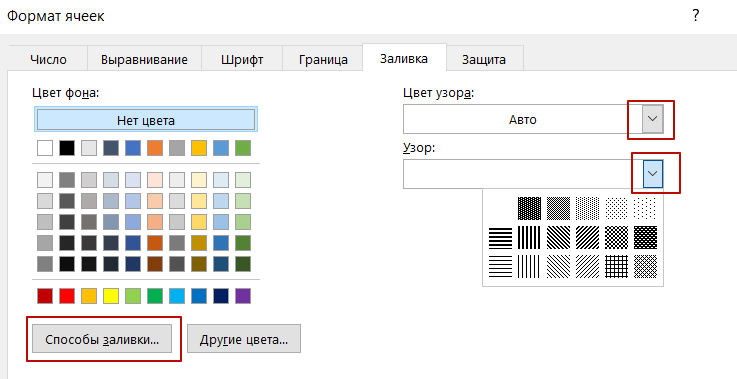Select the 50% gray dotted pattern

click(558, 208)
